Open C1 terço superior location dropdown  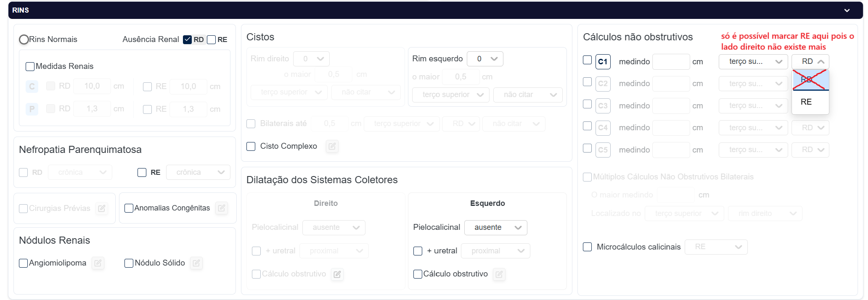tap(753, 62)
